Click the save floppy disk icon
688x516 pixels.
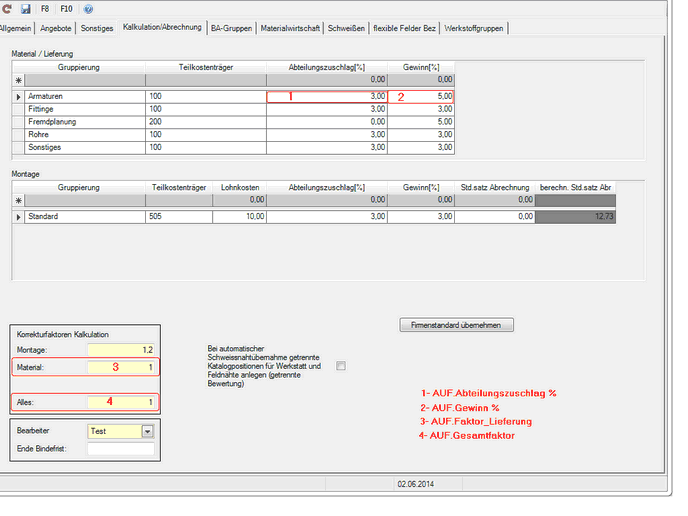coord(25,8)
